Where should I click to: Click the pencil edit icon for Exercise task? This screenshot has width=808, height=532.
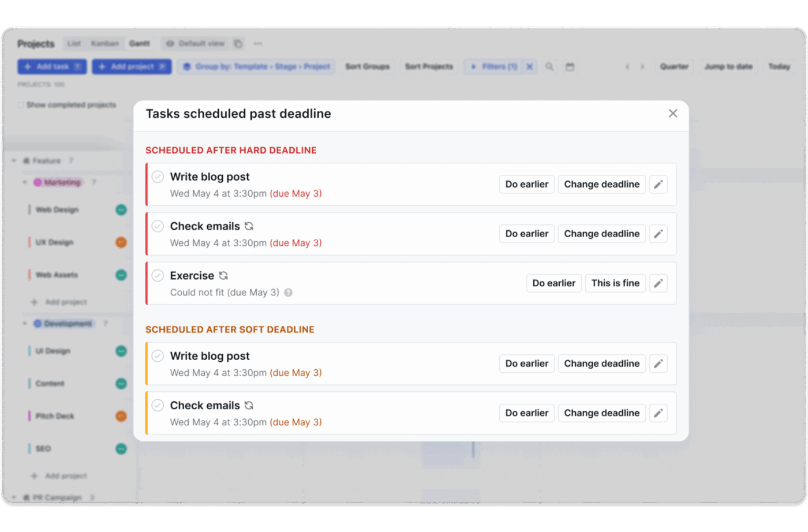click(x=658, y=283)
